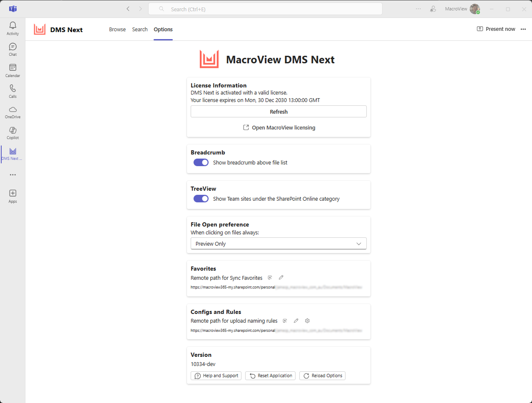Open Chat from the Teams sidebar
Viewport: 532px width, 403px height.
click(x=12, y=49)
